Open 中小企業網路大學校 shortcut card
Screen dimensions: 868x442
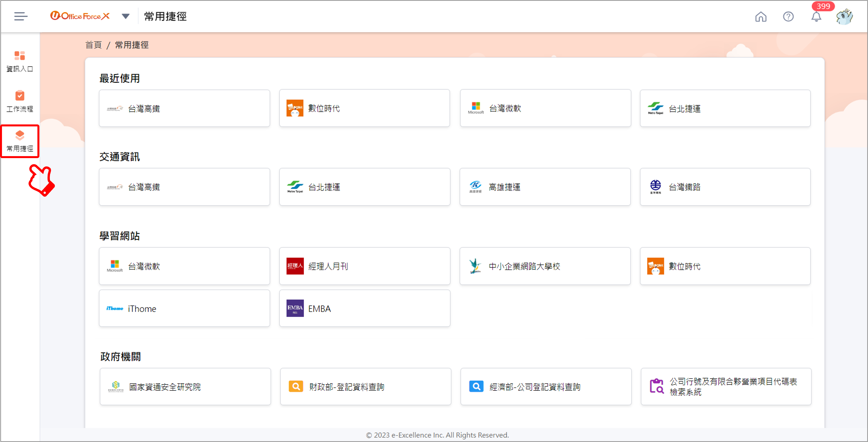coord(545,266)
